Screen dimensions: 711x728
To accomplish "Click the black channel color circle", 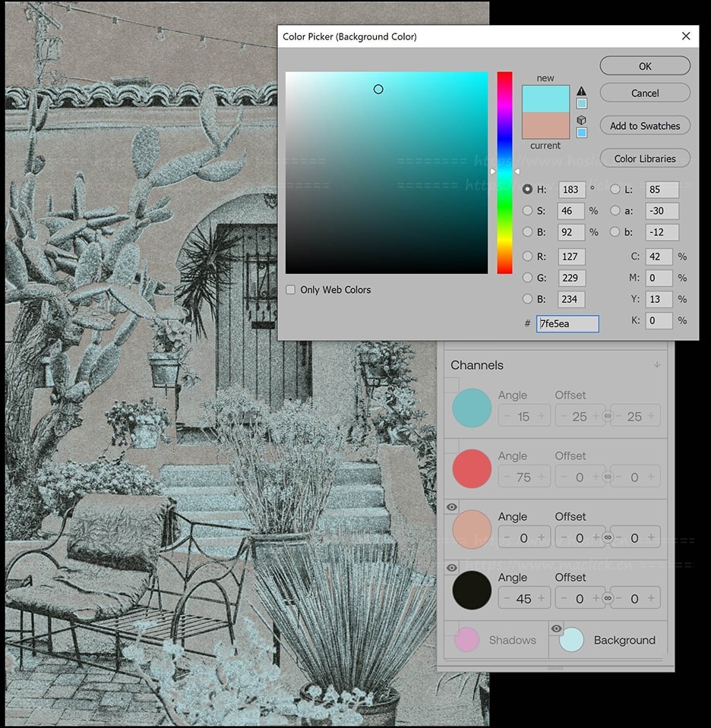I will (472, 590).
